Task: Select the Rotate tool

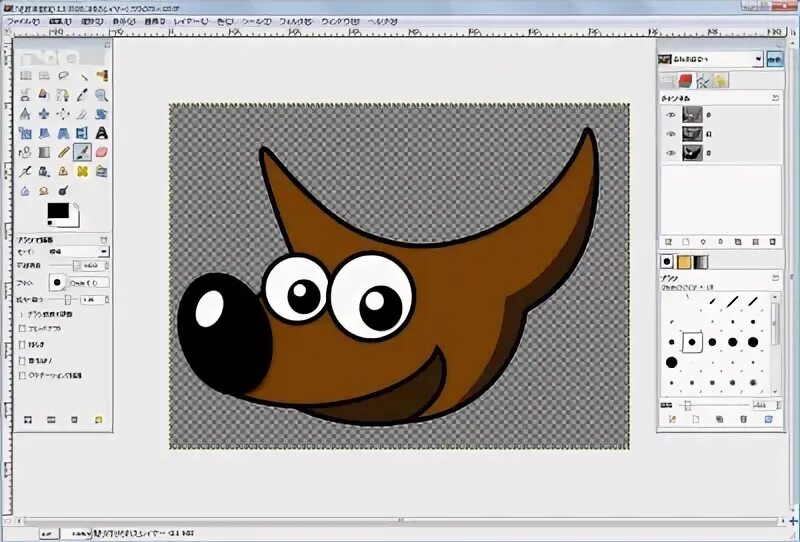Action: point(102,114)
